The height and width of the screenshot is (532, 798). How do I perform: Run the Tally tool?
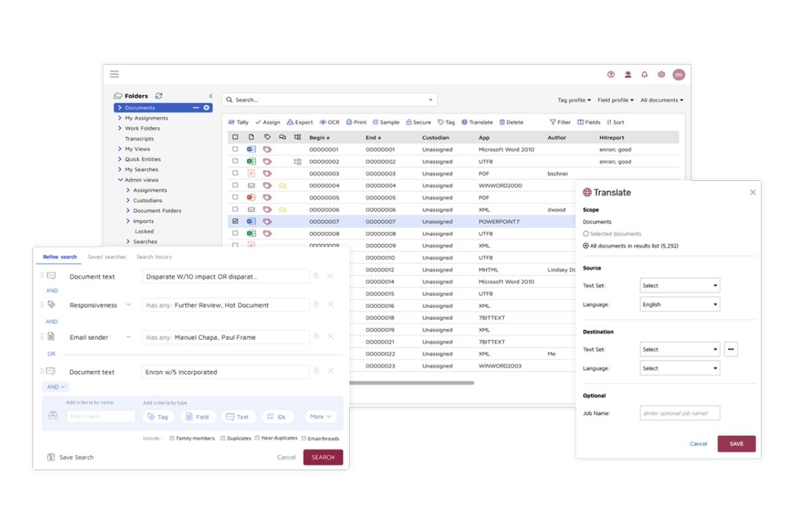(238, 122)
